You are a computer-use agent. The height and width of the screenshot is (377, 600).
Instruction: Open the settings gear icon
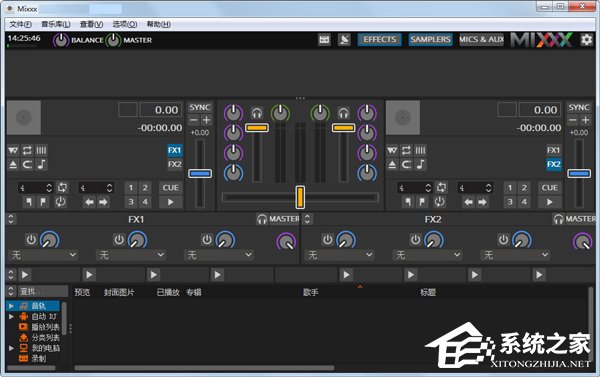point(586,40)
